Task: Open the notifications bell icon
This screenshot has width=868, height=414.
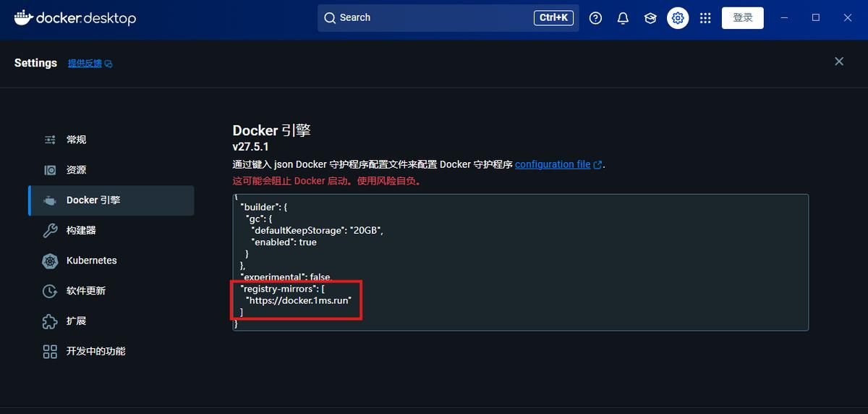Action: click(623, 18)
